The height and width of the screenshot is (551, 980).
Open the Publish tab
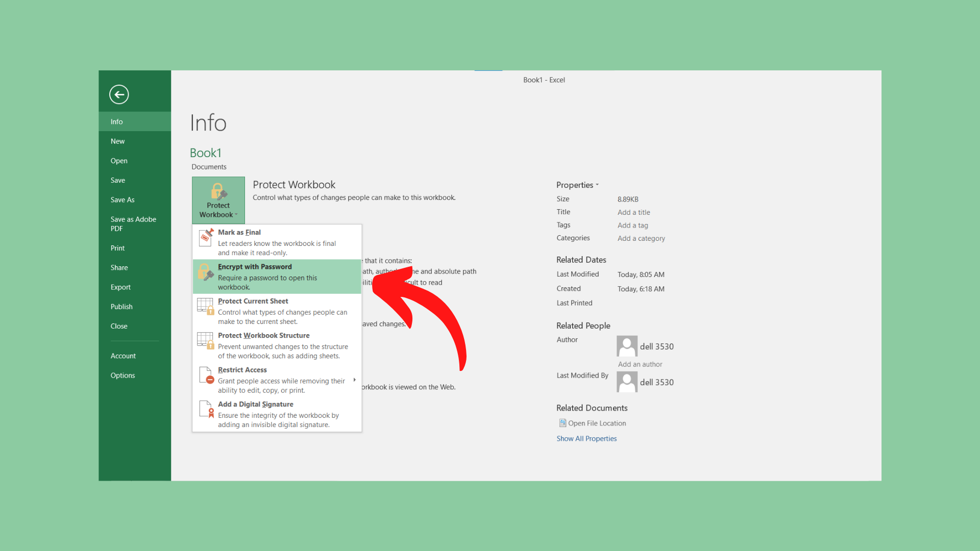[135, 307]
